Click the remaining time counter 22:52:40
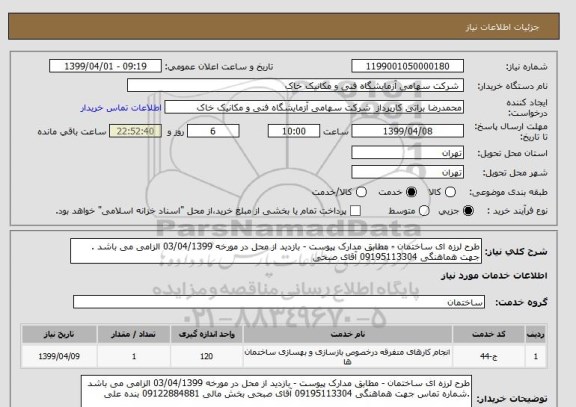 point(136,131)
